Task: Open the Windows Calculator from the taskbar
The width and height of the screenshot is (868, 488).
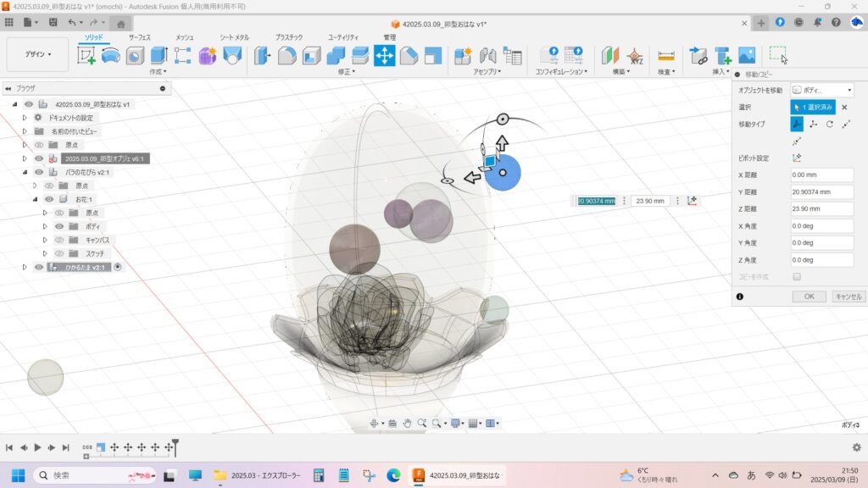Action: pos(320,475)
